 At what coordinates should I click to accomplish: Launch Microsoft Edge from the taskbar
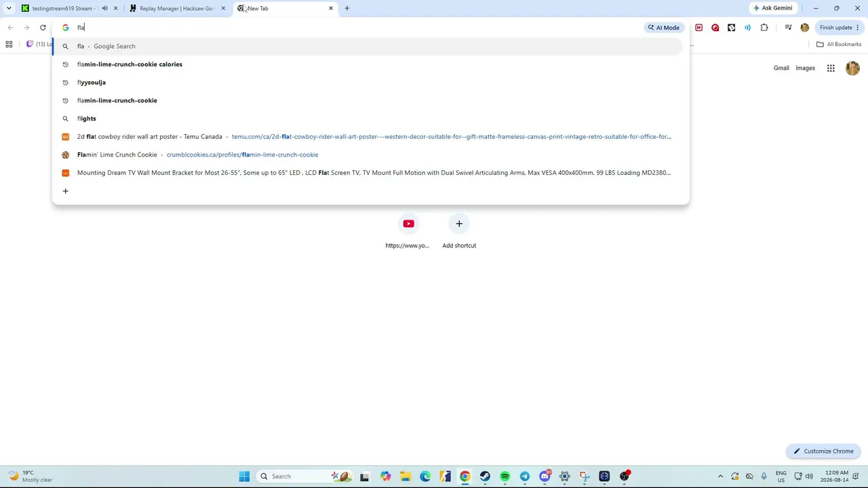(425, 476)
